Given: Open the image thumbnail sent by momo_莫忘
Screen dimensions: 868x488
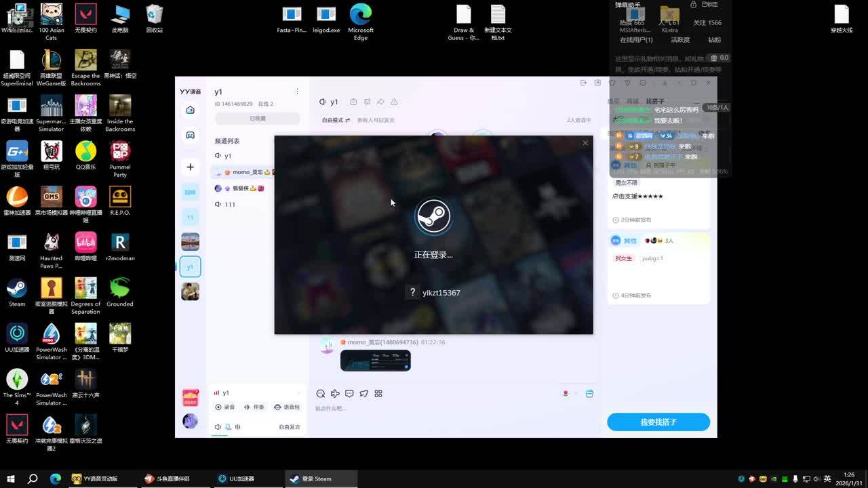Looking at the screenshot, I should click(x=376, y=361).
